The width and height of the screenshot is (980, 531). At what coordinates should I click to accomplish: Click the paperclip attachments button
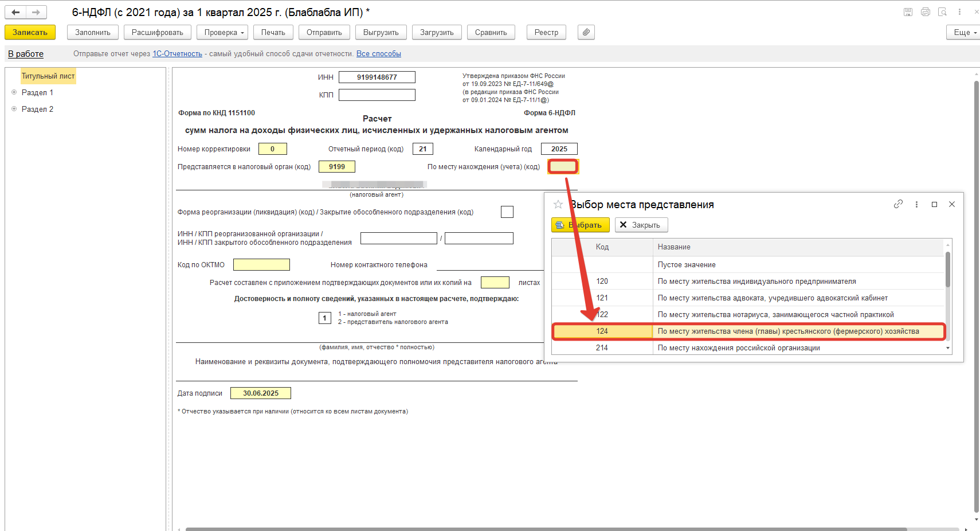586,33
